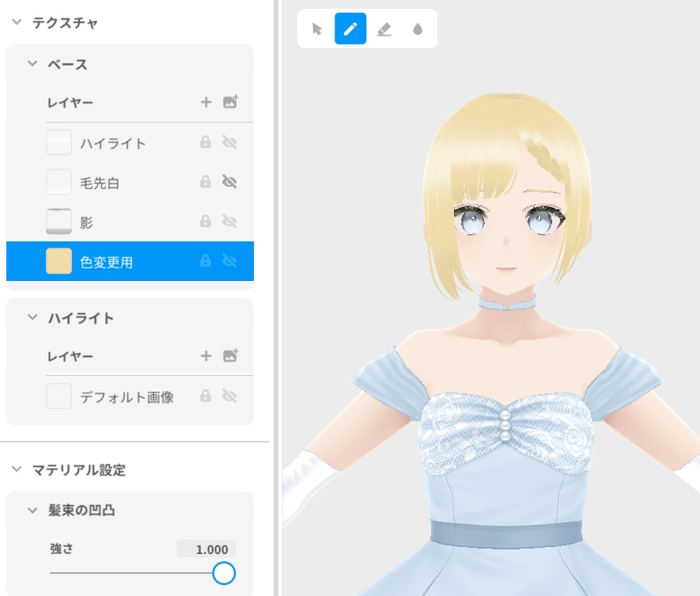700x596 pixels.
Task: Collapse the 髪束の凹凸 subsection
Action: click(32, 511)
